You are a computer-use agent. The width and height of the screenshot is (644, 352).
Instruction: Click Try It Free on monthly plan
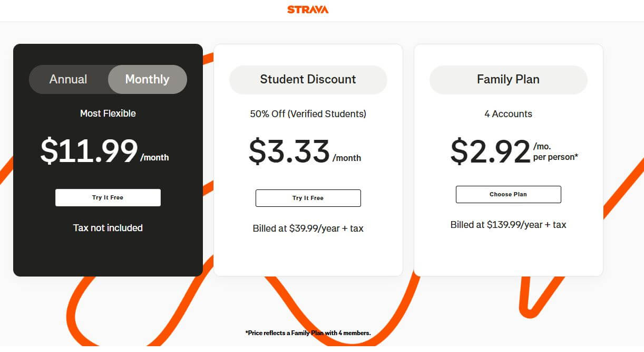(108, 197)
